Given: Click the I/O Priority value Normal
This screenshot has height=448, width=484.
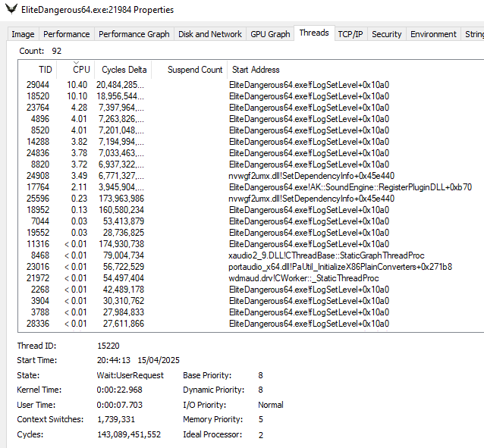Looking at the screenshot, I should (x=271, y=405).
